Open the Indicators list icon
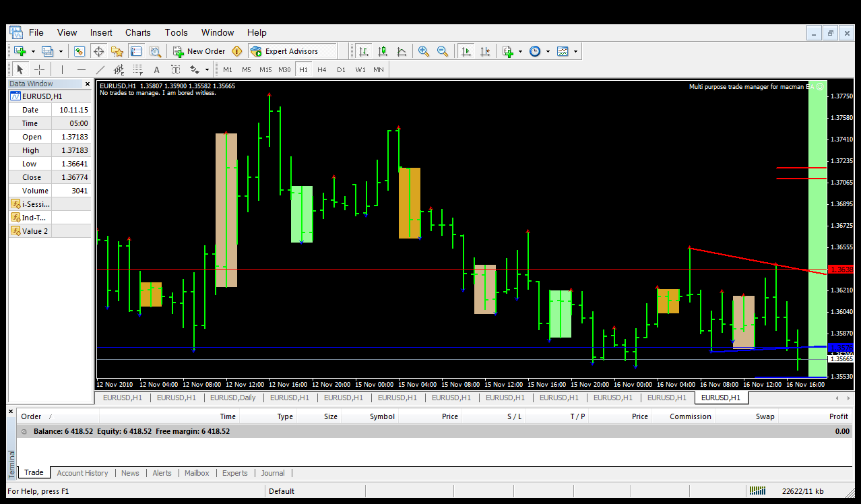Viewport: 861px width, 504px height. 507,51
